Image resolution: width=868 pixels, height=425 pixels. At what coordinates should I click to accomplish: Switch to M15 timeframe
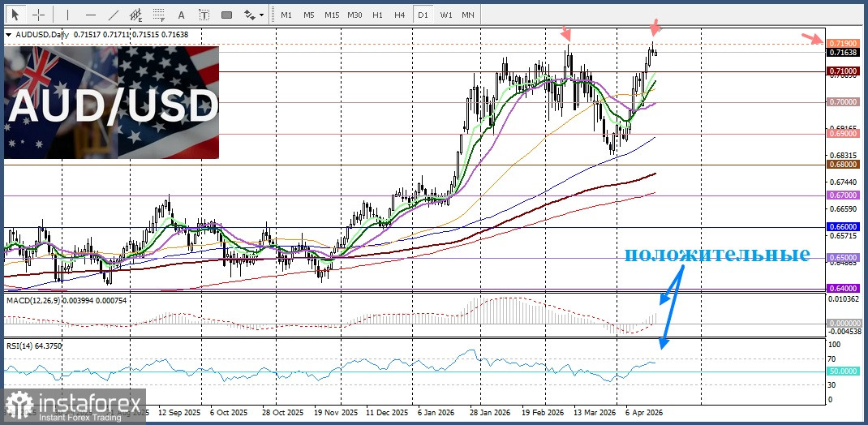coord(332,15)
